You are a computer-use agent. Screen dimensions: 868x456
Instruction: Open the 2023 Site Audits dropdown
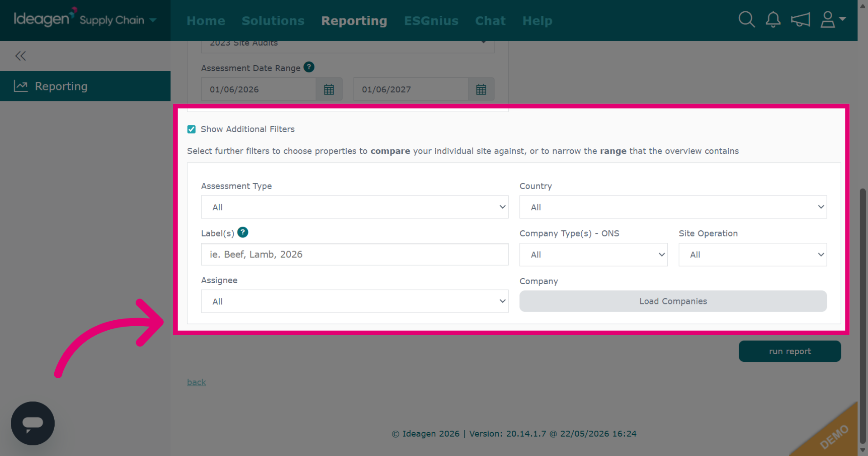(348, 45)
